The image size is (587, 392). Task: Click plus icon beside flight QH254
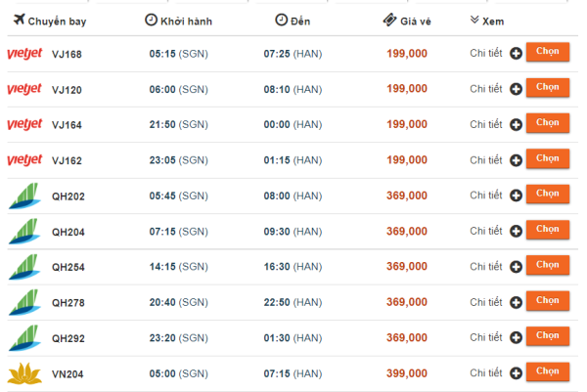coord(516,267)
